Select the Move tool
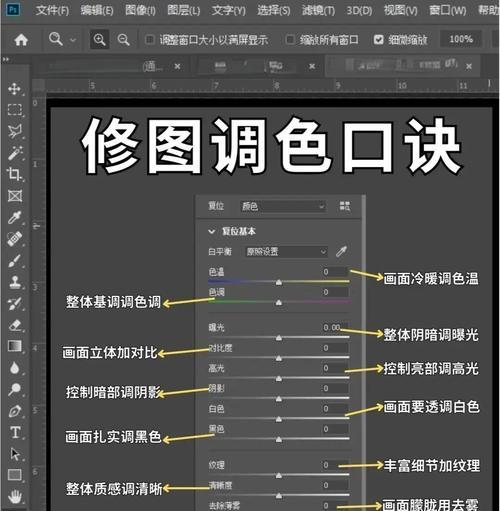Viewport: 500px width, 511px height. click(14, 89)
